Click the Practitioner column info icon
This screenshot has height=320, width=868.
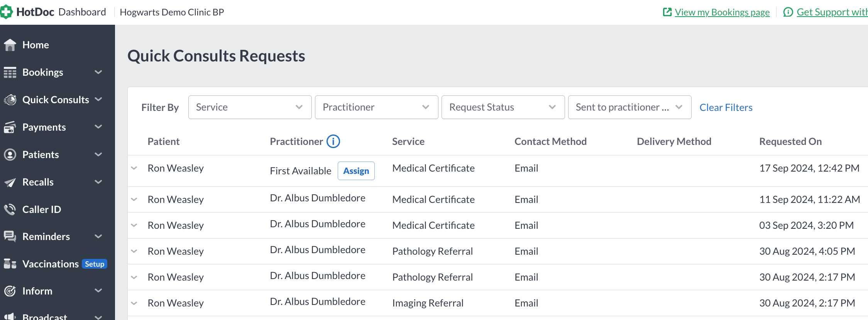pyautogui.click(x=333, y=141)
